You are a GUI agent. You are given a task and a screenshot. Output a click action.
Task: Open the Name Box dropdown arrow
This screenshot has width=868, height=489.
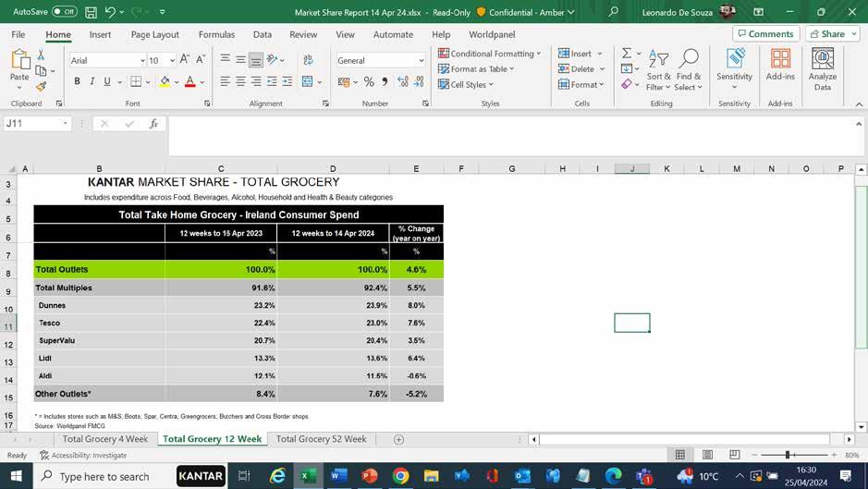click(66, 124)
